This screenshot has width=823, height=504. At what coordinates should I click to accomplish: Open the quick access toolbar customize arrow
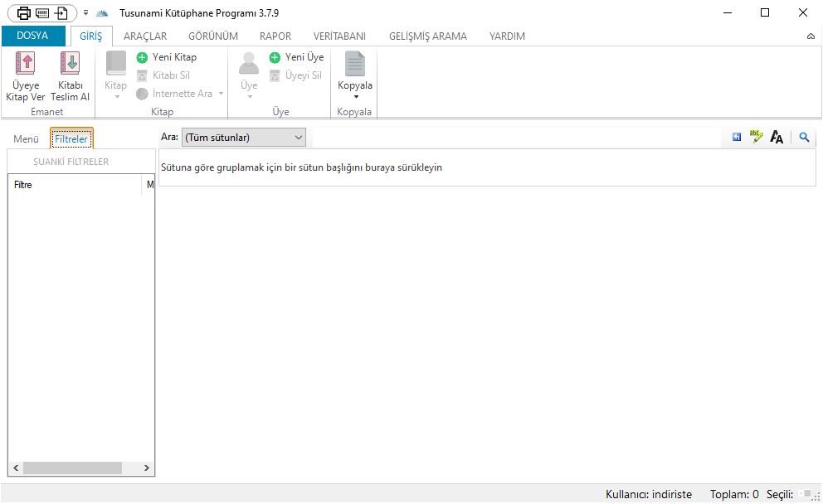pos(85,13)
